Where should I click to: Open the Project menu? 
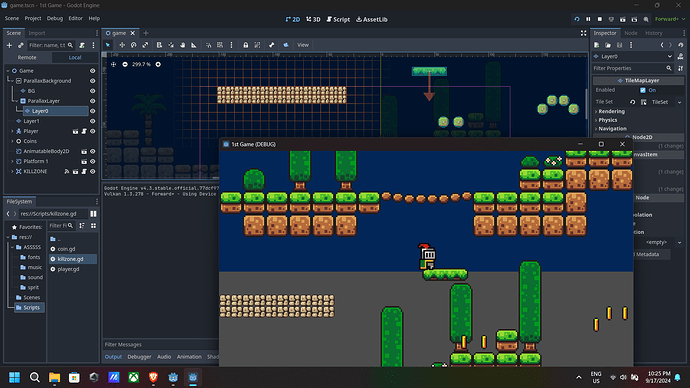point(33,18)
